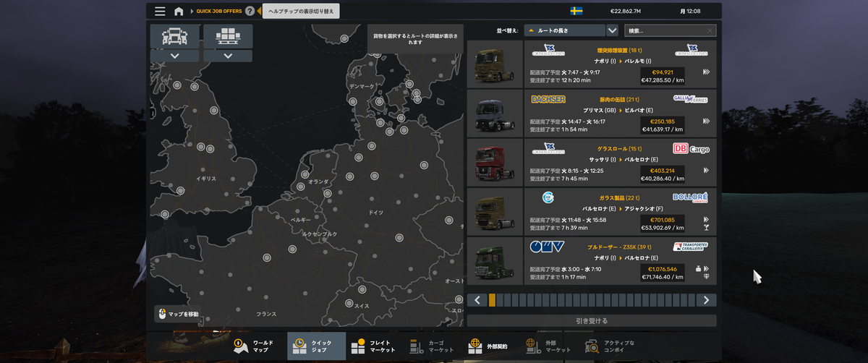Click the highlighted first page marker
This screenshot has width=868, height=363.
pyautogui.click(x=493, y=299)
